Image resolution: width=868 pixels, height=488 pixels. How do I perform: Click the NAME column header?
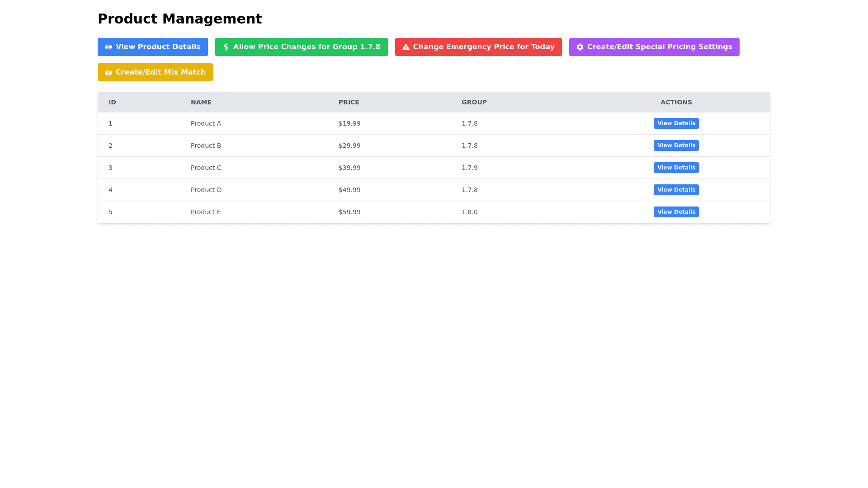click(201, 102)
